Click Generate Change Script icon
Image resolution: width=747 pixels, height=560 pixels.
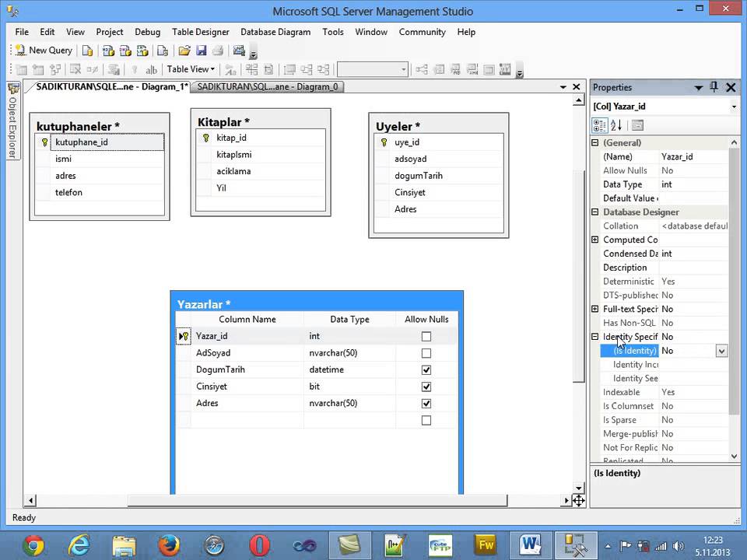[x=114, y=69]
